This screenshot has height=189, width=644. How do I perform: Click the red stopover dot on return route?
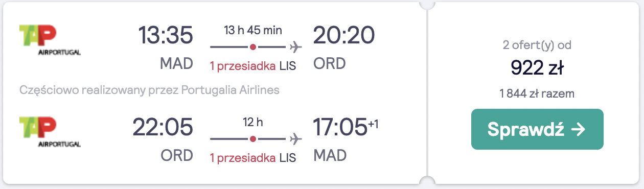coord(252,139)
